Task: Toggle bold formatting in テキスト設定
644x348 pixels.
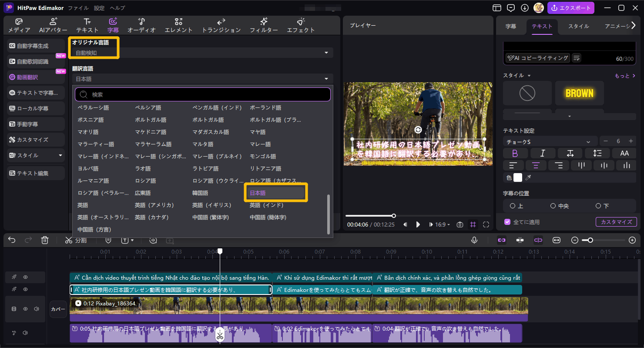Action: pos(515,153)
